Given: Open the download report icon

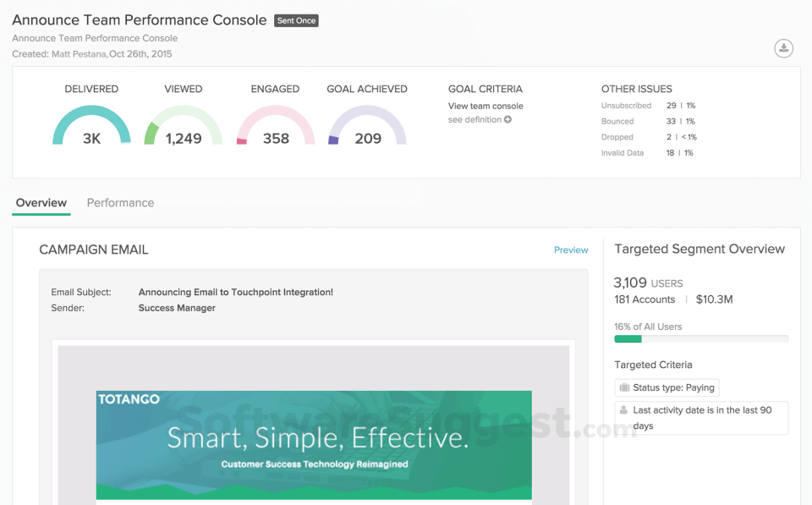Looking at the screenshot, I should [783, 48].
